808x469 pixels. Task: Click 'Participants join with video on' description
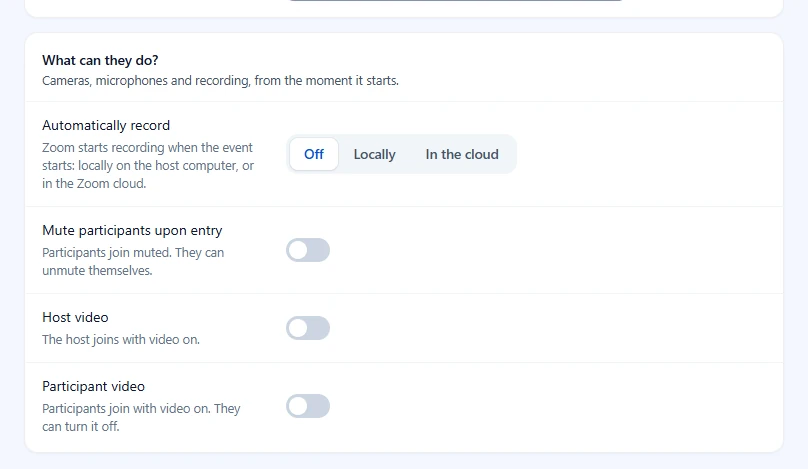[x=141, y=417]
